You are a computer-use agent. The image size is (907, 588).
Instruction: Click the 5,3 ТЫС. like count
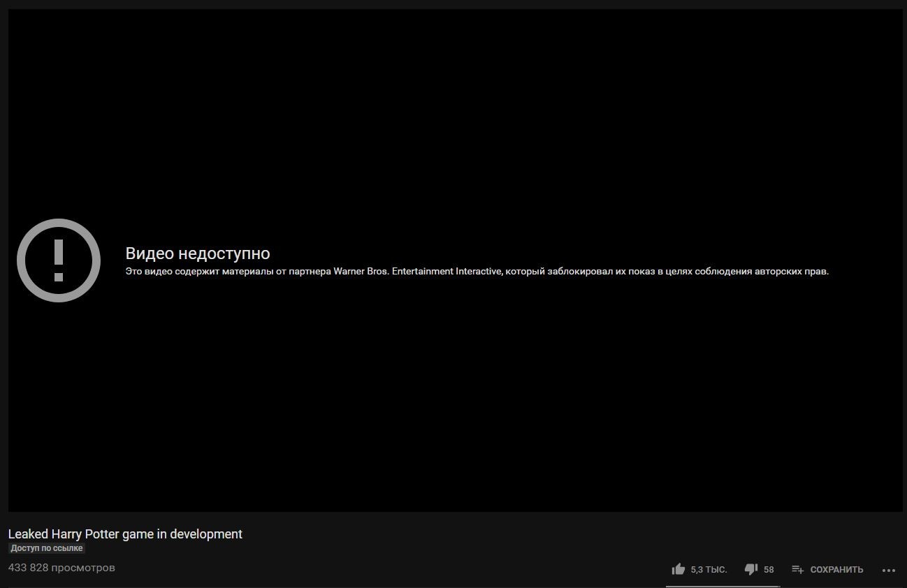709,570
